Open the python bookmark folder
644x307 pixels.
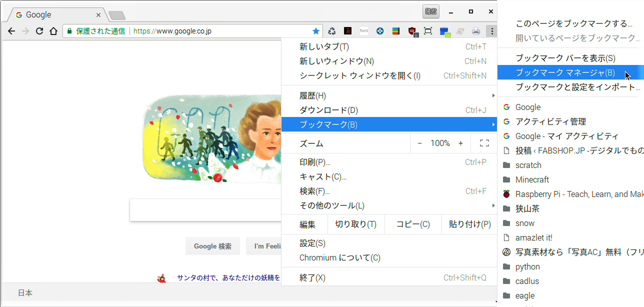click(x=571, y=266)
